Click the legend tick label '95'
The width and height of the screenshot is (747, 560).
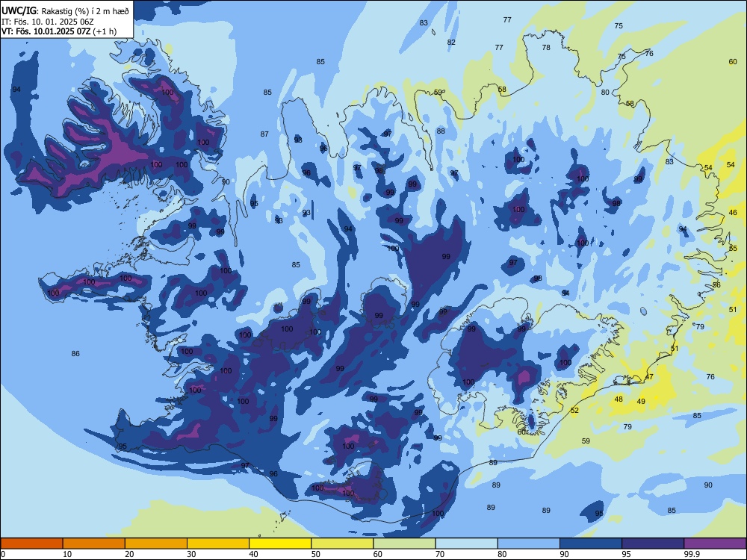pos(626,554)
